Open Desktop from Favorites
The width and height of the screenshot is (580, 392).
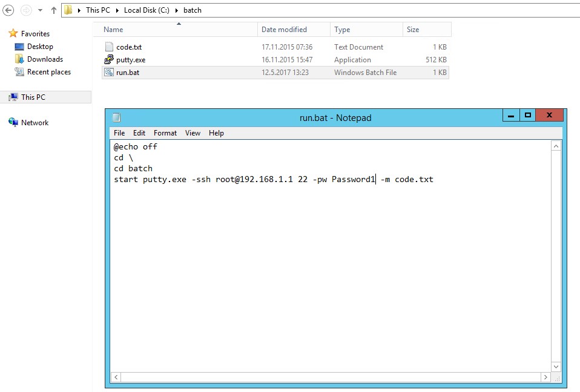click(x=40, y=47)
